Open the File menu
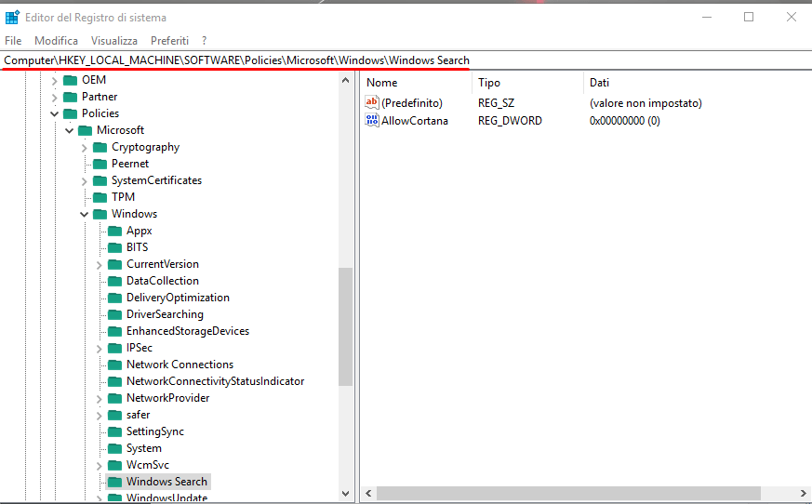The height and width of the screenshot is (504, 812). click(13, 40)
